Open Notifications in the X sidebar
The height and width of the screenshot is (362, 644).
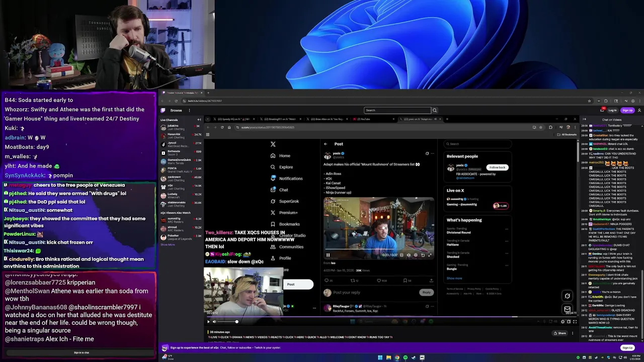(x=287, y=178)
